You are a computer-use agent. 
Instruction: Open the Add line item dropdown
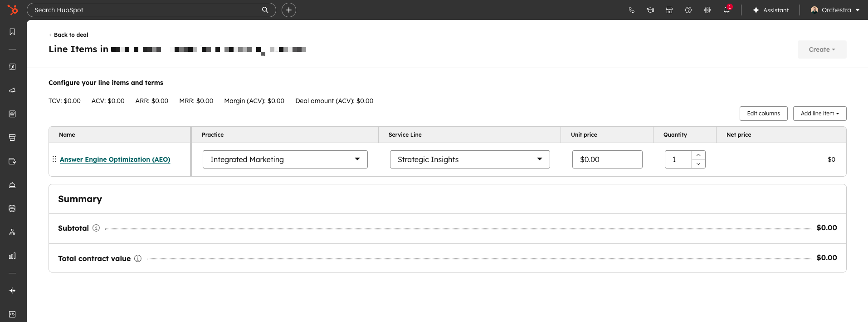coord(819,114)
